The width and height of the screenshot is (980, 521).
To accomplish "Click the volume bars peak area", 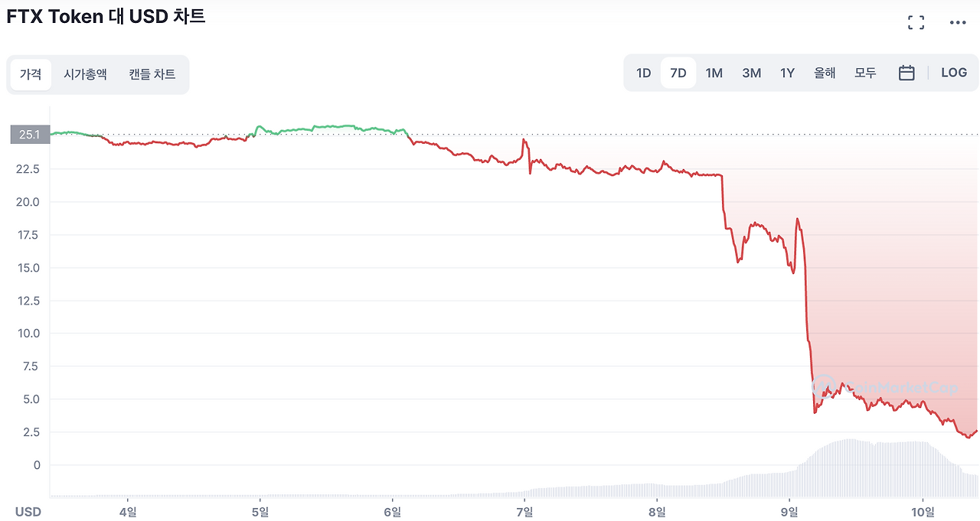I will tap(850, 451).
